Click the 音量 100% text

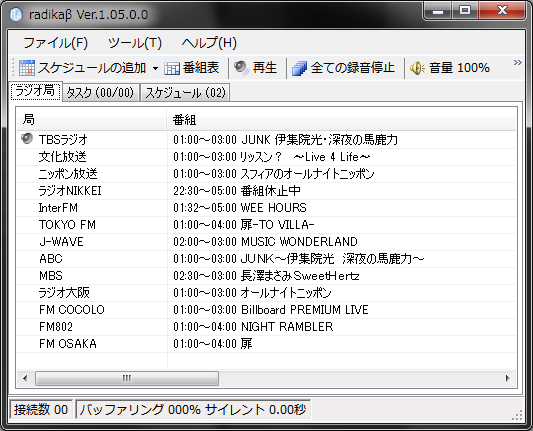459,68
